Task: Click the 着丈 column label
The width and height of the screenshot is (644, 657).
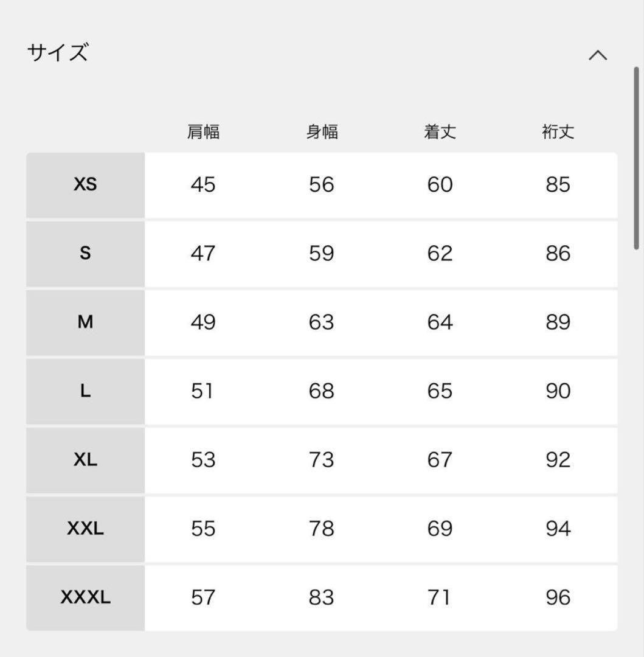Action: tap(440, 131)
